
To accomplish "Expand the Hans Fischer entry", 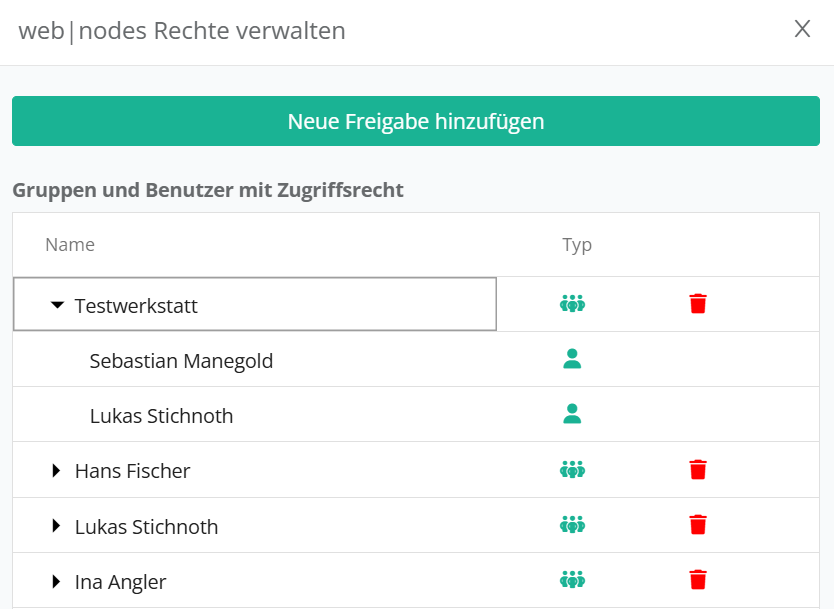I will [57, 470].
